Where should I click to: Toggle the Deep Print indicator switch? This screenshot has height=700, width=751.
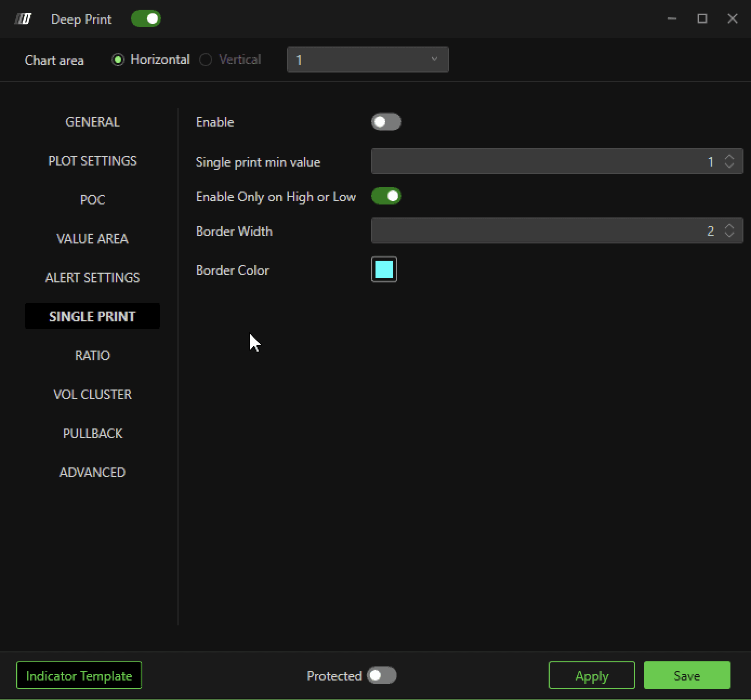(146, 19)
